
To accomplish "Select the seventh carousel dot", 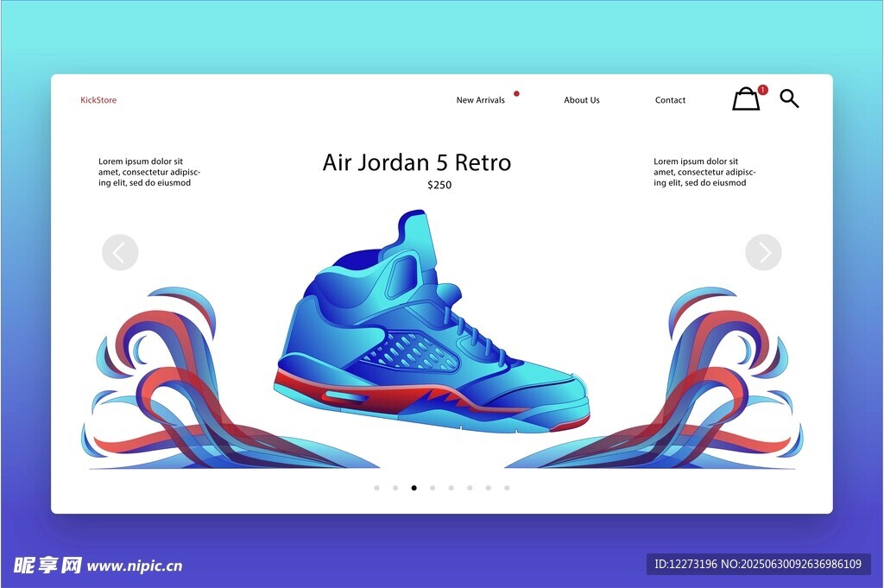I will tap(489, 488).
